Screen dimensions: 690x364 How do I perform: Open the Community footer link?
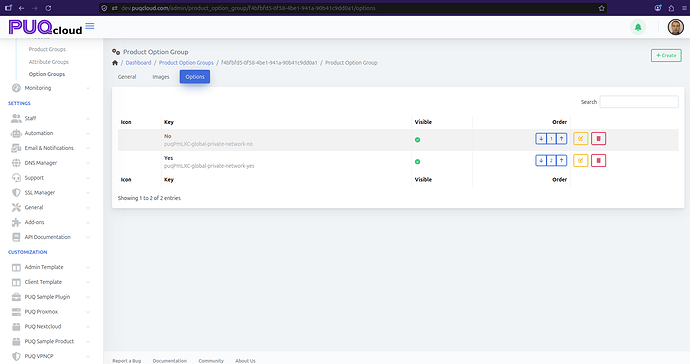pos(211,361)
